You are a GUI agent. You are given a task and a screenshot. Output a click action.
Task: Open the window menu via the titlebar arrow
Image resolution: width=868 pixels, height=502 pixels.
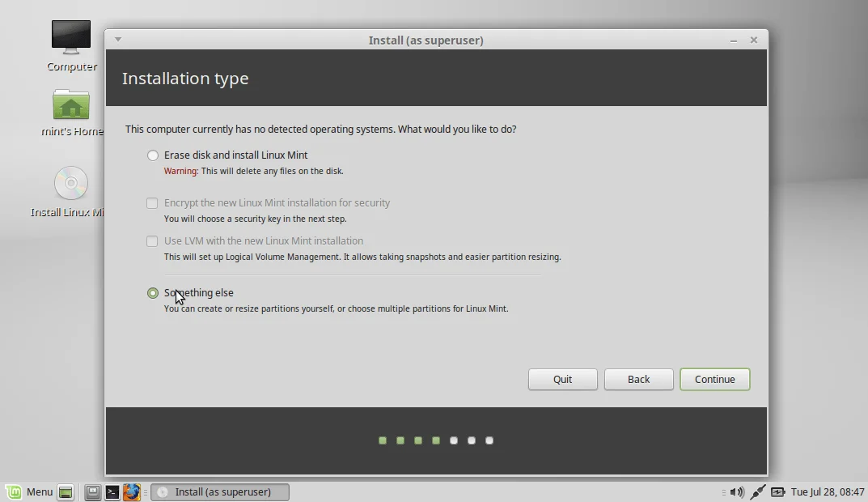[x=118, y=39]
